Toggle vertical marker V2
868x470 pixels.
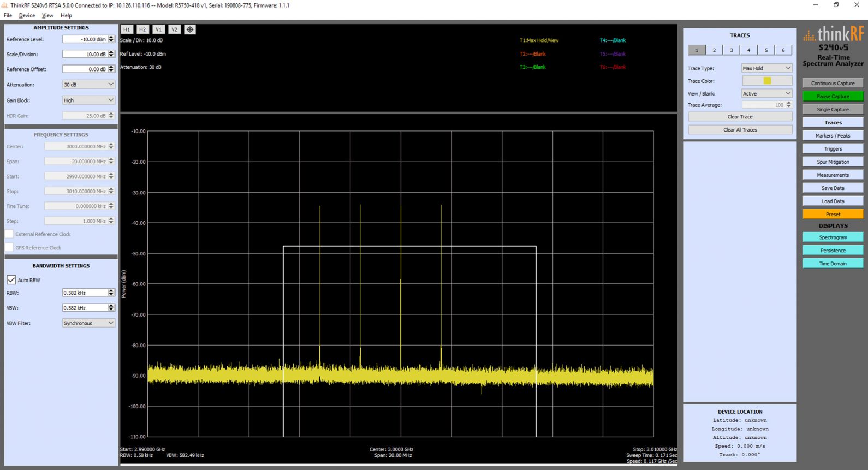[x=174, y=29]
